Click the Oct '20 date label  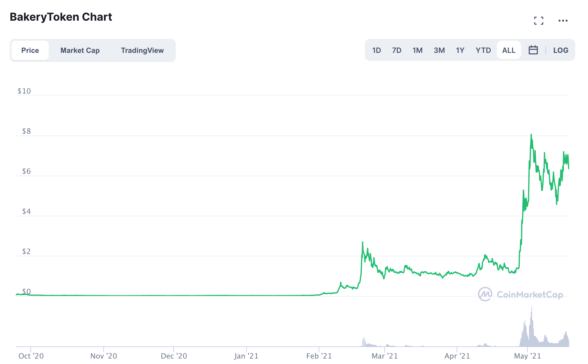click(x=31, y=356)
